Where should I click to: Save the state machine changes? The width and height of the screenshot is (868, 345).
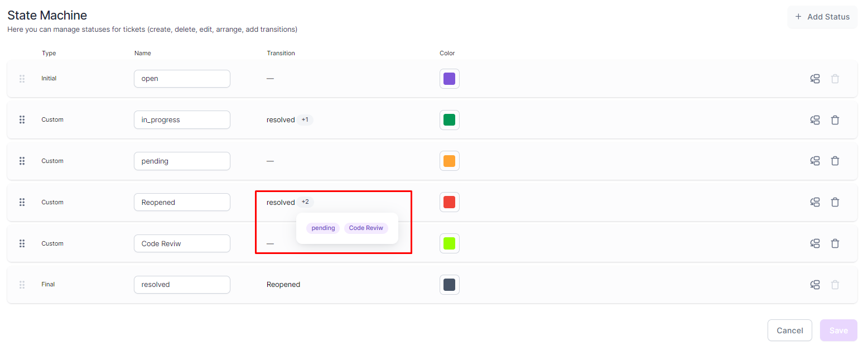838,330
